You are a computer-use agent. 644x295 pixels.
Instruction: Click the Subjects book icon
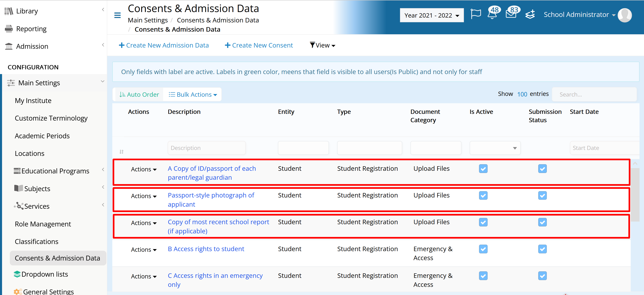[x=19, y=188]
